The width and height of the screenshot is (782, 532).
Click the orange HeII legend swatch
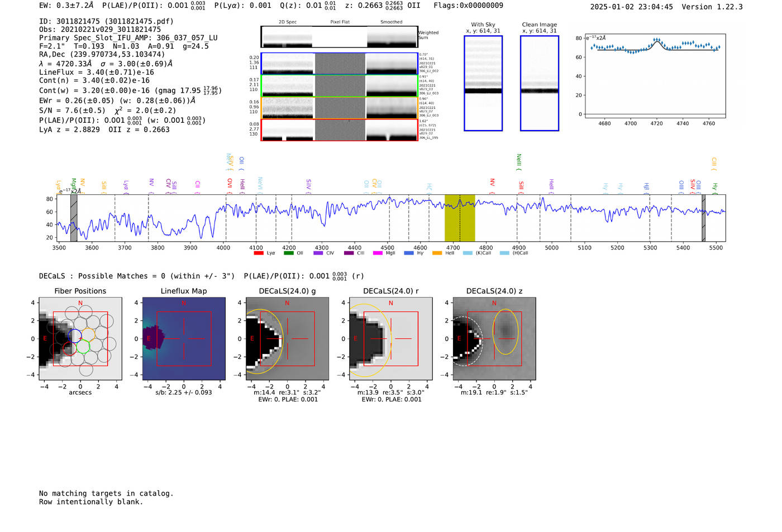(x=437, y=253)
